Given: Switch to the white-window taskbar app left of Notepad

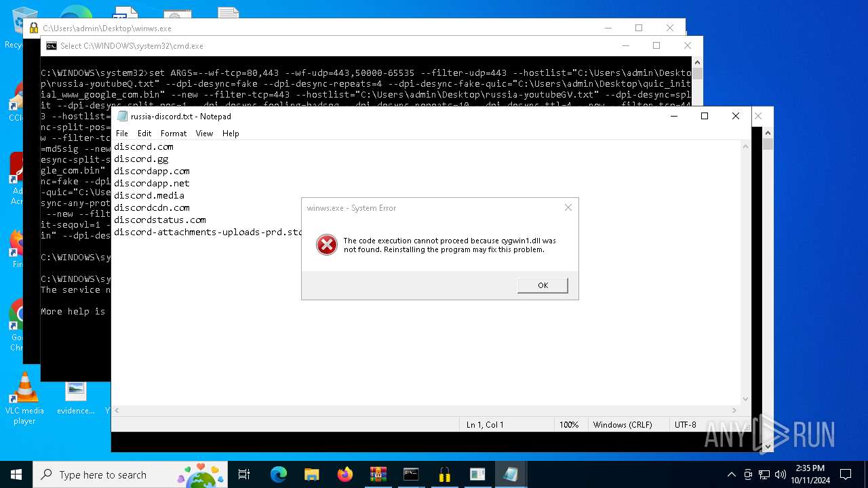Looking at the screenshot, I should [x=477, y=474].
